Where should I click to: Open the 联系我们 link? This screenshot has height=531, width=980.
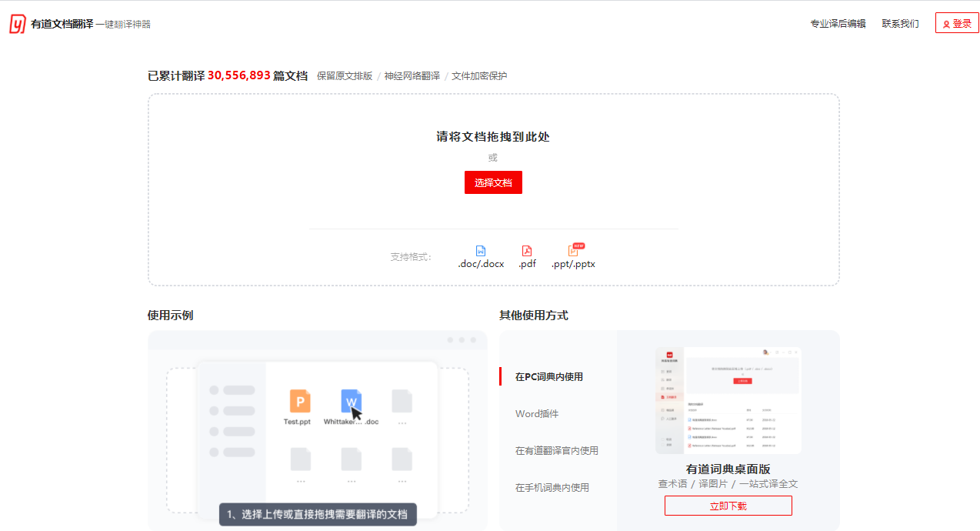(x=900, y=23)
